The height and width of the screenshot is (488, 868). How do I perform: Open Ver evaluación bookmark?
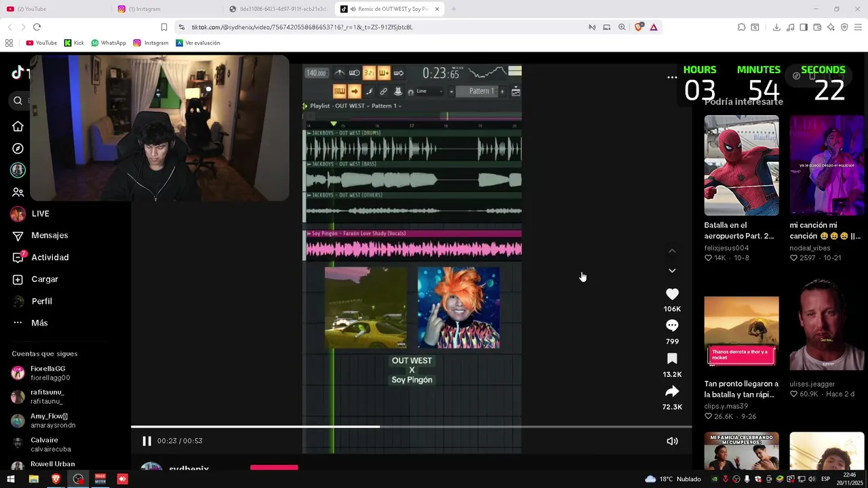(x=197, y=43)
